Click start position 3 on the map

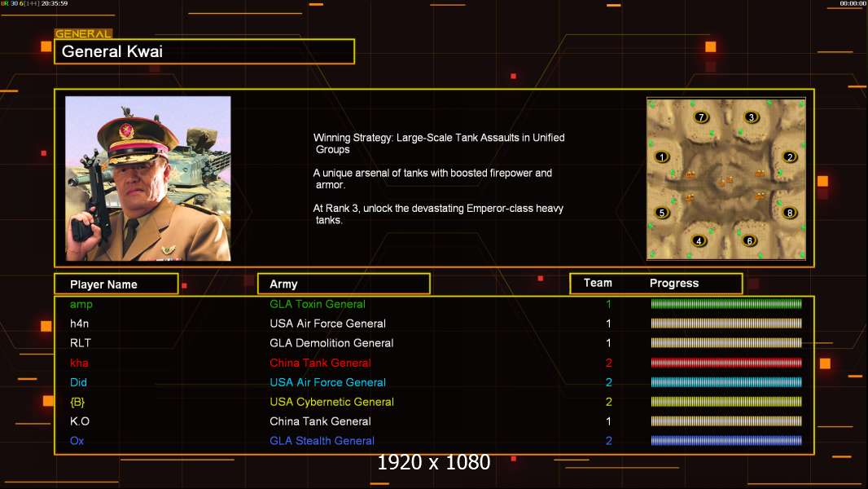point(752,117)
